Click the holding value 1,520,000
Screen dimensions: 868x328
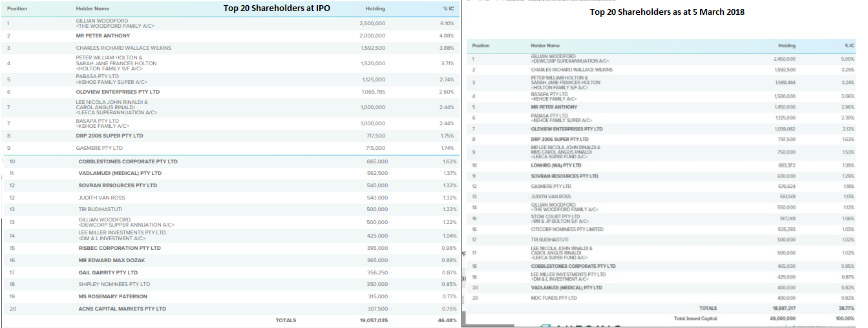tap(372, 63)
